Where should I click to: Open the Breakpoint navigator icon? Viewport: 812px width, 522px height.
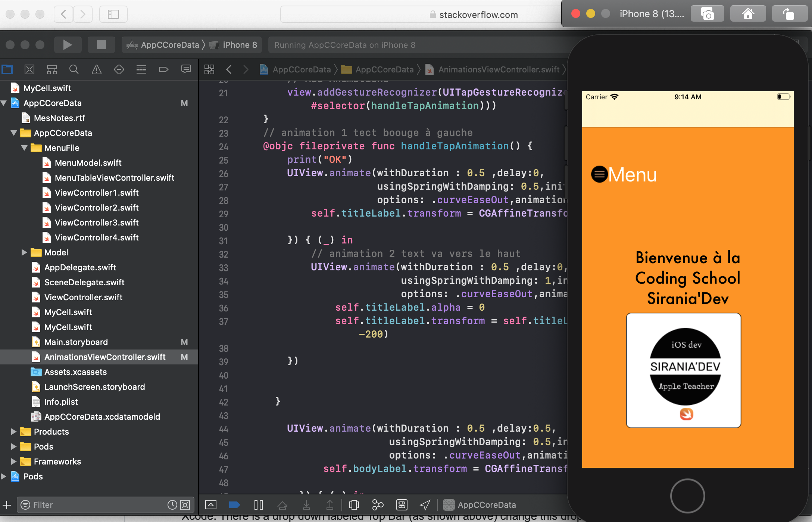(163, 69)
